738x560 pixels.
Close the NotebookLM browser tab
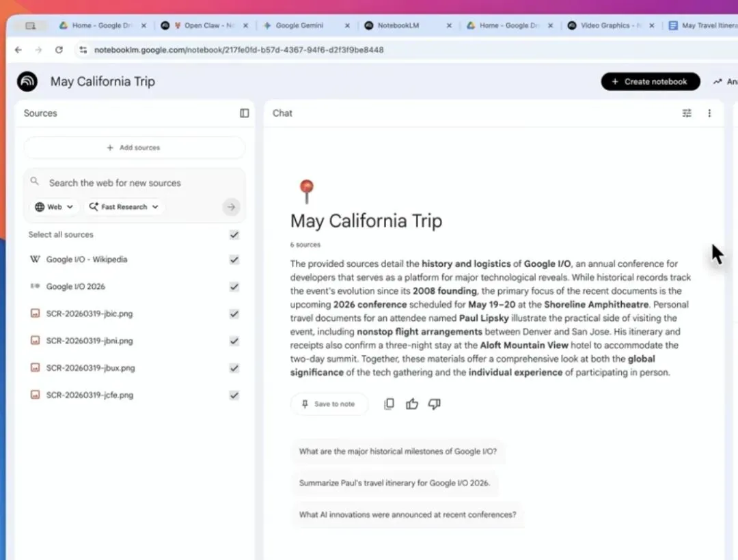tap(449, 25)
